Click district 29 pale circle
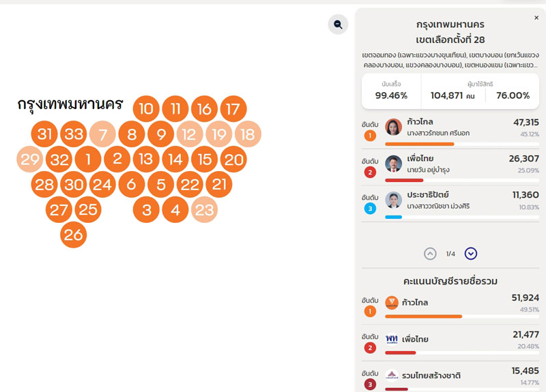This screenshot has width=546, height=392. pyautogui.click(x=30, y=160)
